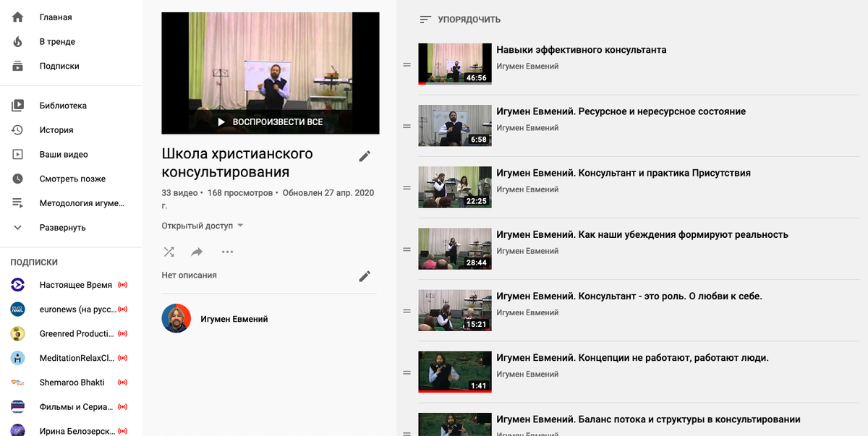The width and height of the screenshot is (868, 436).
Task: Grab drag handle of Концепции не работают row
Action: point(407,372)
